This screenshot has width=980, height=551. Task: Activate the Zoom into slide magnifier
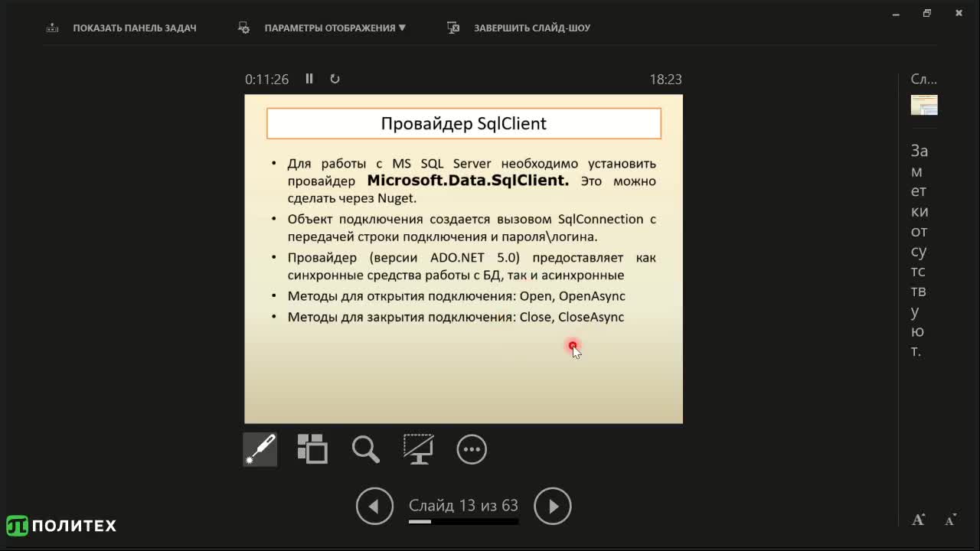[x=365, y=449]
